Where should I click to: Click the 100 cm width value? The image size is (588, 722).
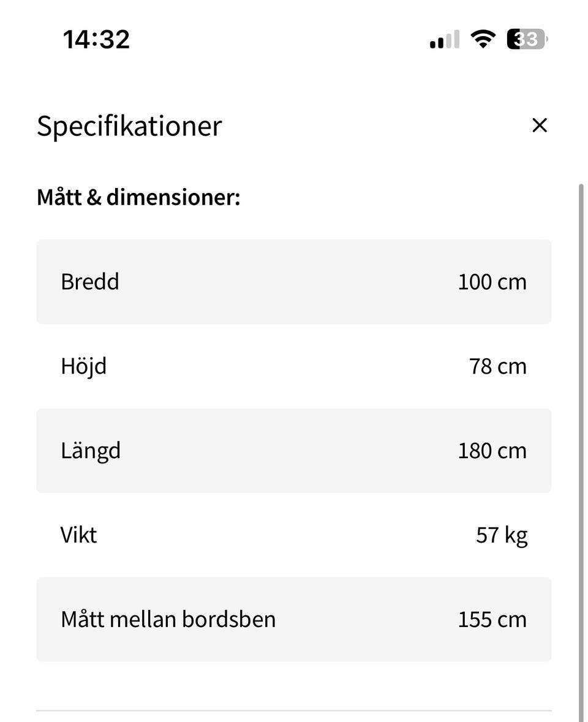(x=492, y=282)
